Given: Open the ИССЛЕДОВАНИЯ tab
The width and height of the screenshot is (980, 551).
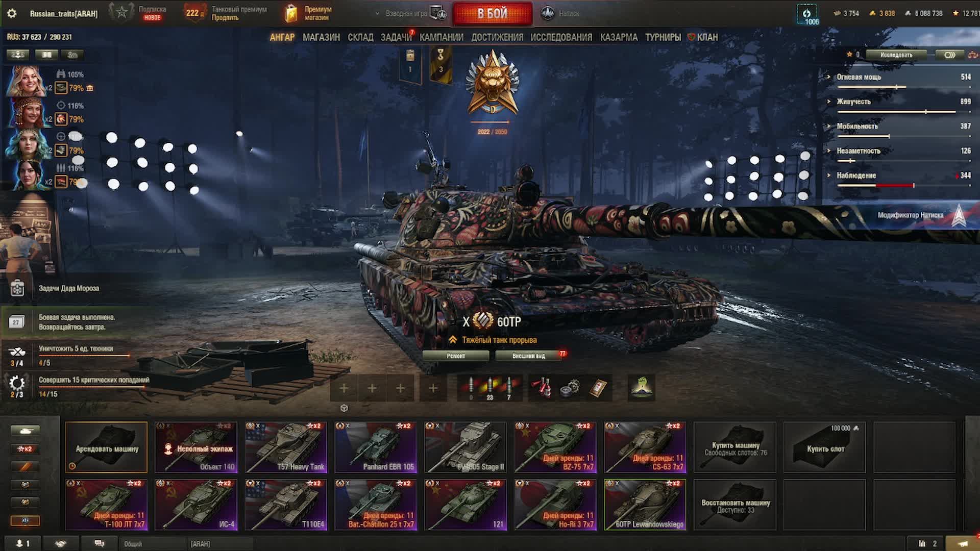Looking at the screenshot, I should (x=561, y=37).
